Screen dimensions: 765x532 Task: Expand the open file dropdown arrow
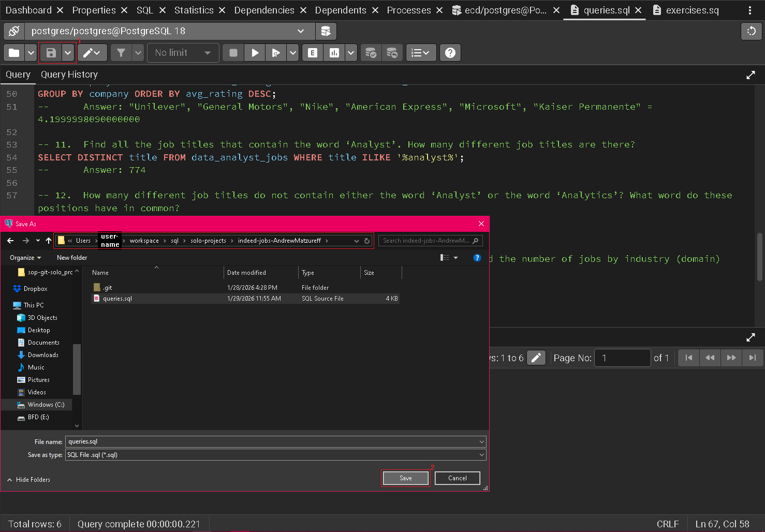click(x=31, y=53)
